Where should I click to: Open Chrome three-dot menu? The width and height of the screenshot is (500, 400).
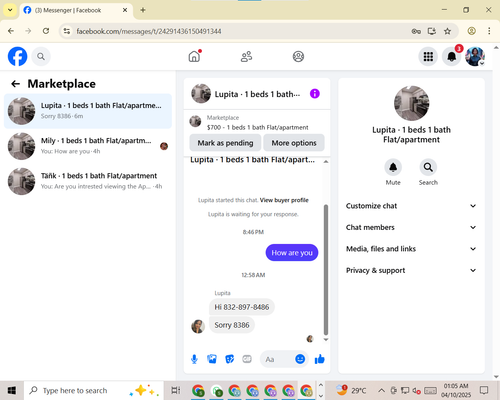click(489, 31)
